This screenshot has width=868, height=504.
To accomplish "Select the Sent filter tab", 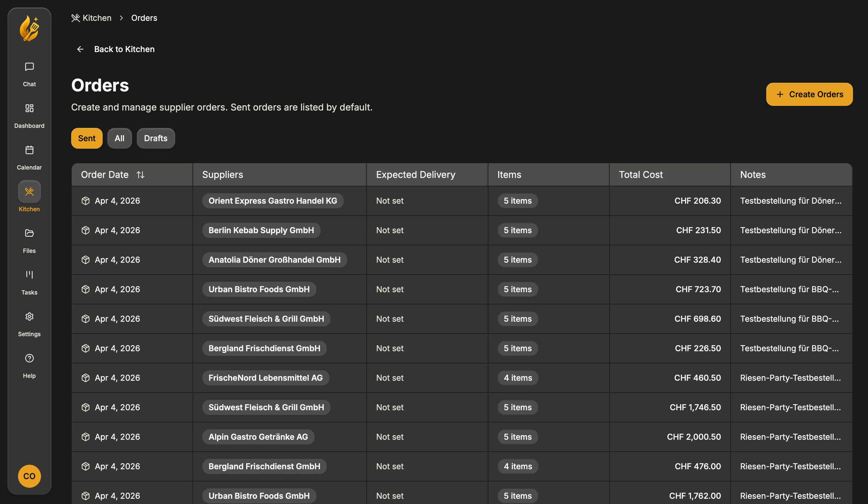I will [87, 138].
